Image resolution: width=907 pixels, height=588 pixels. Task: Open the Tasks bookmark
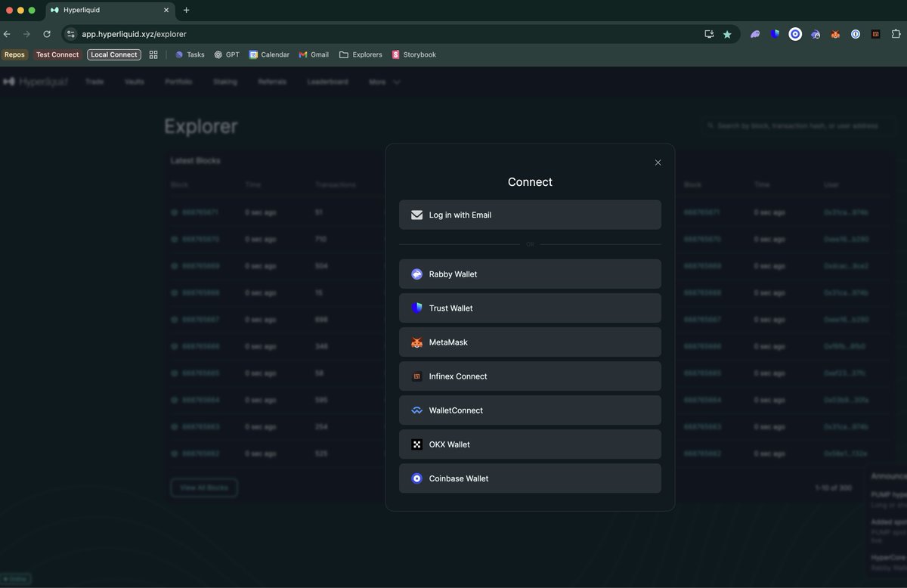tap(190, 54)
